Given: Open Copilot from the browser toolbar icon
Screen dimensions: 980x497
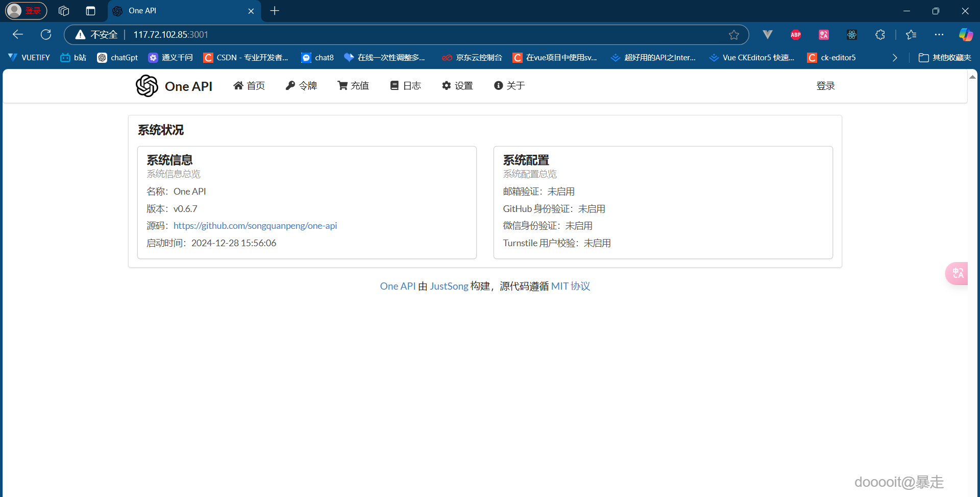Looking at the screenshot, I should click(966, 34).
